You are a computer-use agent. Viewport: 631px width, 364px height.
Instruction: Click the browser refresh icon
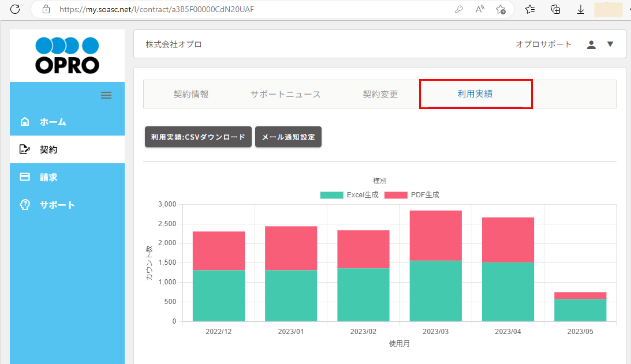tap(15, 9)
